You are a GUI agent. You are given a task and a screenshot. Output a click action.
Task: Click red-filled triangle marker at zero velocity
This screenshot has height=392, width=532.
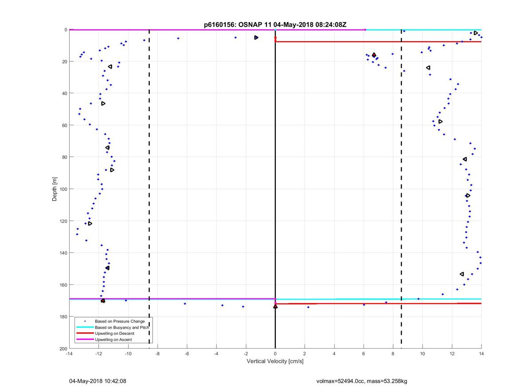tap(275, 306)
